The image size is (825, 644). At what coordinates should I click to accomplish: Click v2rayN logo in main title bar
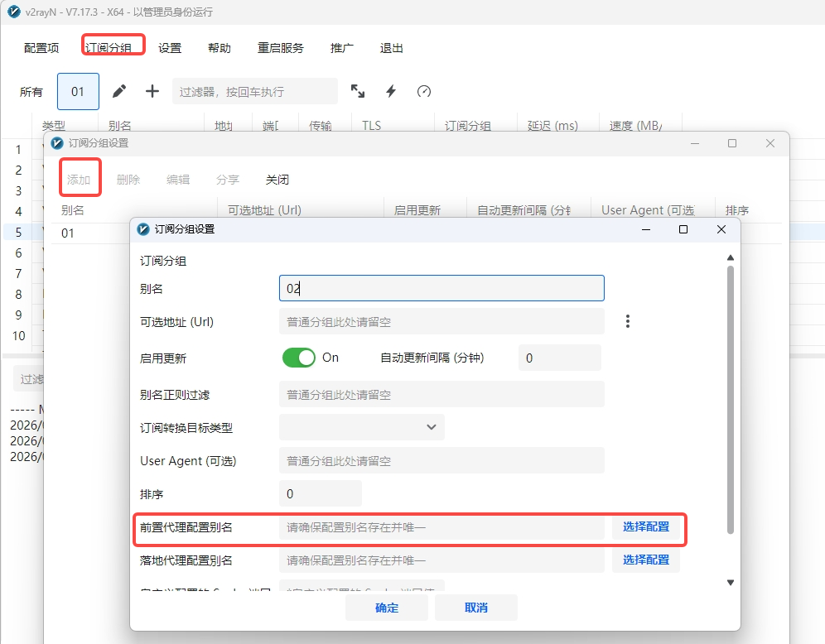click(15, 12)
